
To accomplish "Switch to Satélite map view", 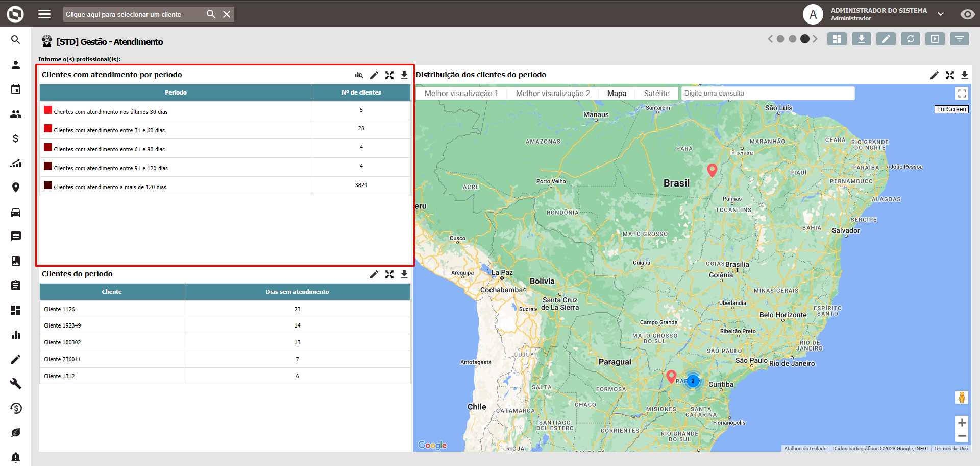I will (x=656, y=94).
